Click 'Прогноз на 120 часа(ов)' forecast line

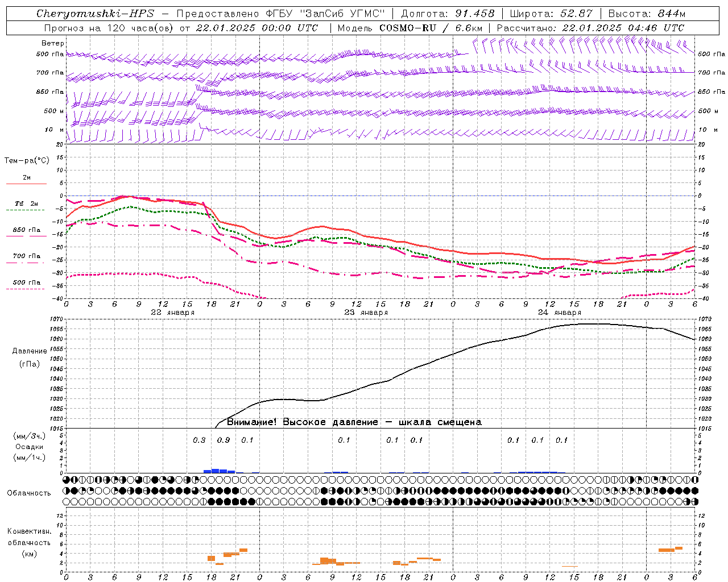pyautogui.click(x=109, y=28)
